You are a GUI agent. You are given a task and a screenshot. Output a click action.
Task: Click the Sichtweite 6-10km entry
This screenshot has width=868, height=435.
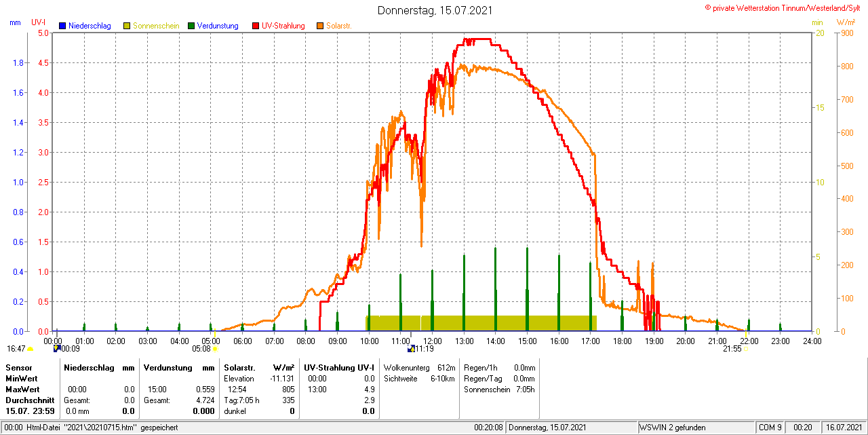(x=419, y=378)
